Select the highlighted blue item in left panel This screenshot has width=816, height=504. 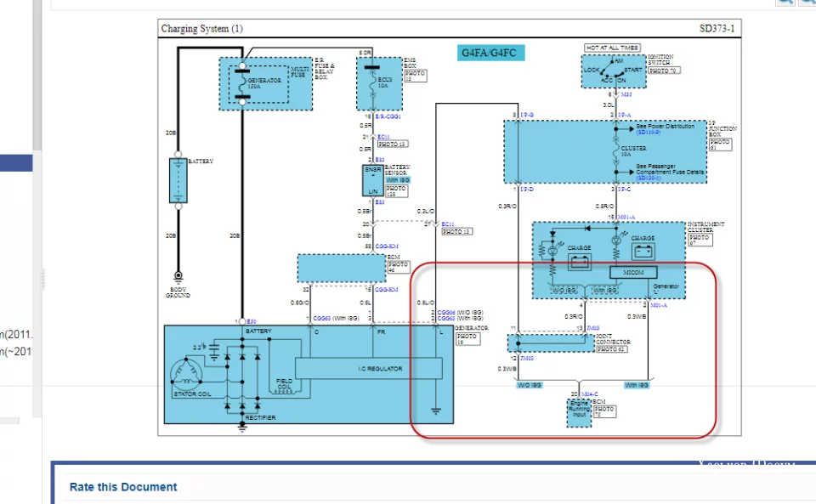[16, 163]
